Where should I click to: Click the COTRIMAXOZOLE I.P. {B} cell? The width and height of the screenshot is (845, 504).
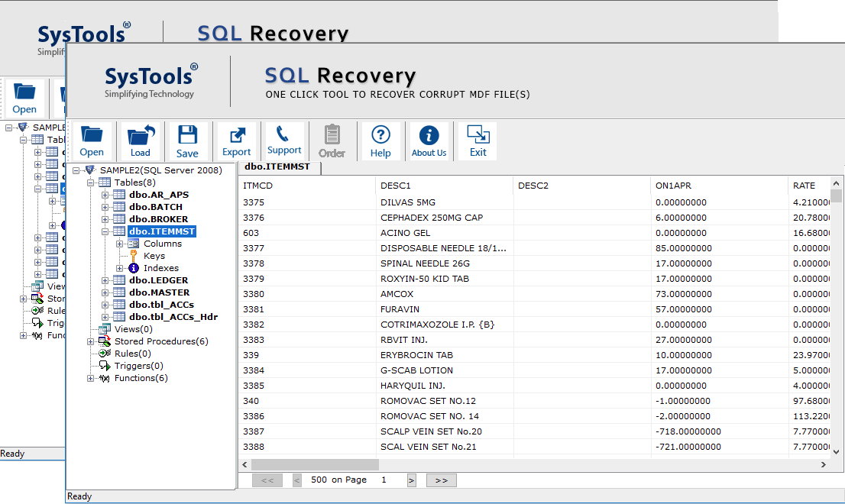[444, 325]
